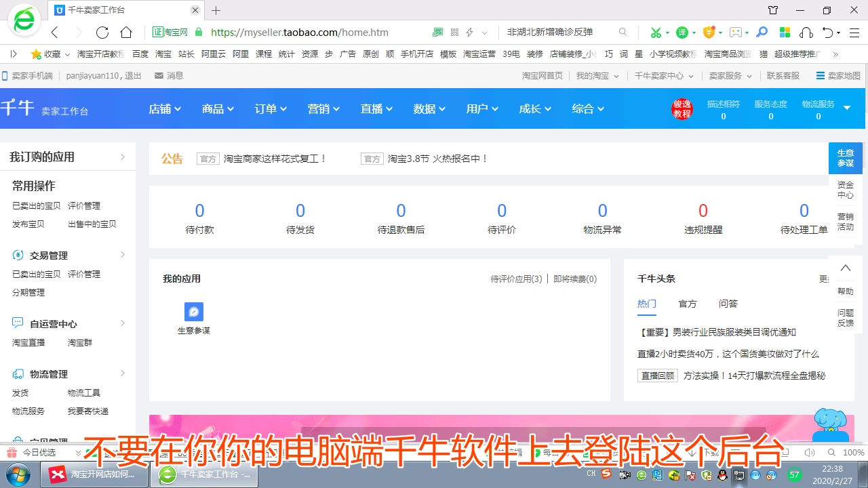The width and height of the screenshot is (868, 488).
Task: Open the 千牛卖家中心 top dropdown
Action: [x=664, y=76]
